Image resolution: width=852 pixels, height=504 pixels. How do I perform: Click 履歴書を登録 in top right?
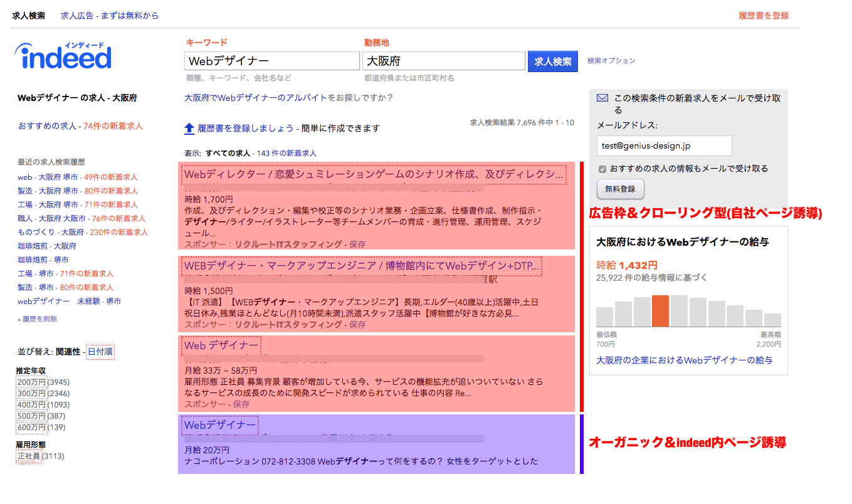(764, 16)
